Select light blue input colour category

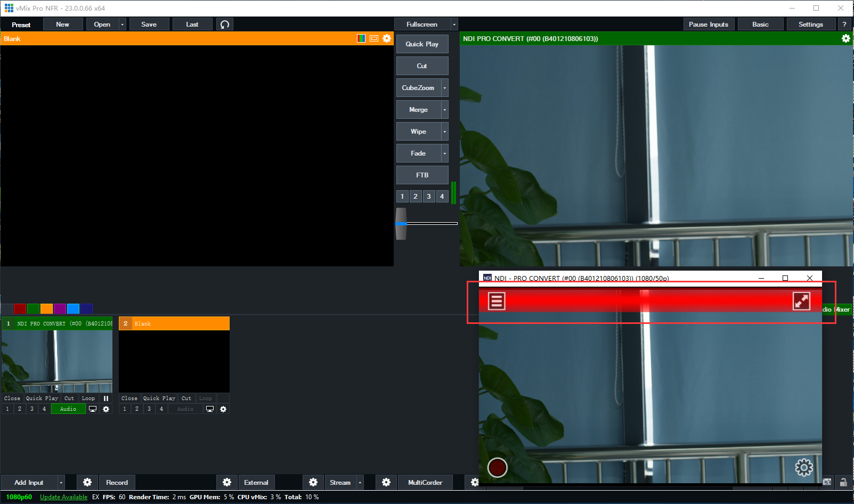tap(74, 308)
